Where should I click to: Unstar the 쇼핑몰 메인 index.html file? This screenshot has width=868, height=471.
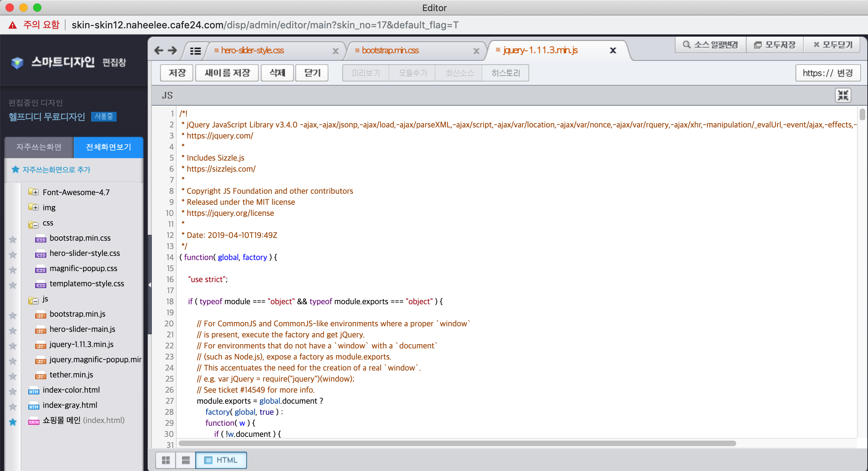(x=13, y=422)
